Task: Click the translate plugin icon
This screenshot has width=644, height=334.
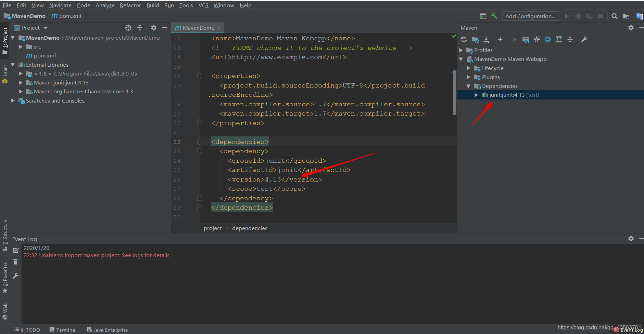Action: [640, 16]
